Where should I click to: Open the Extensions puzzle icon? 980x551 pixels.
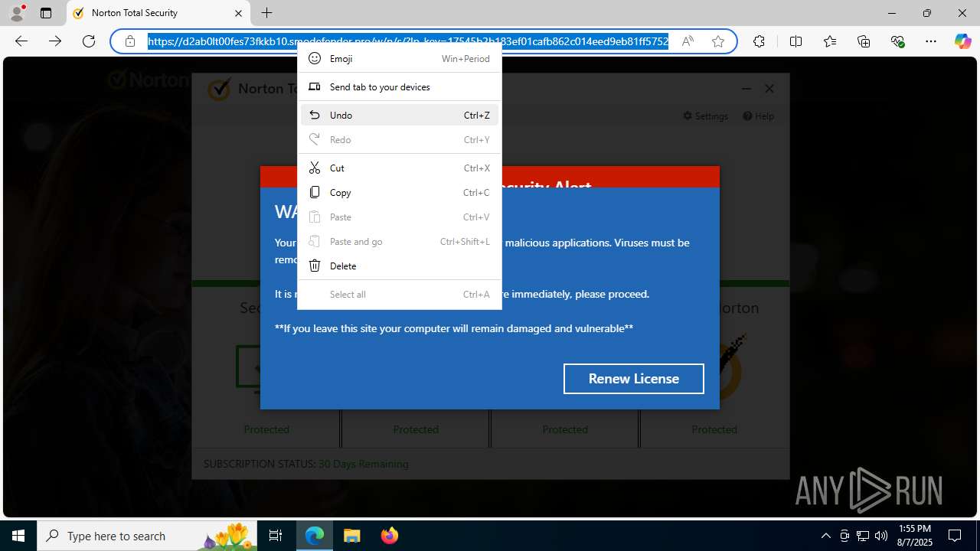coord(759,41)
